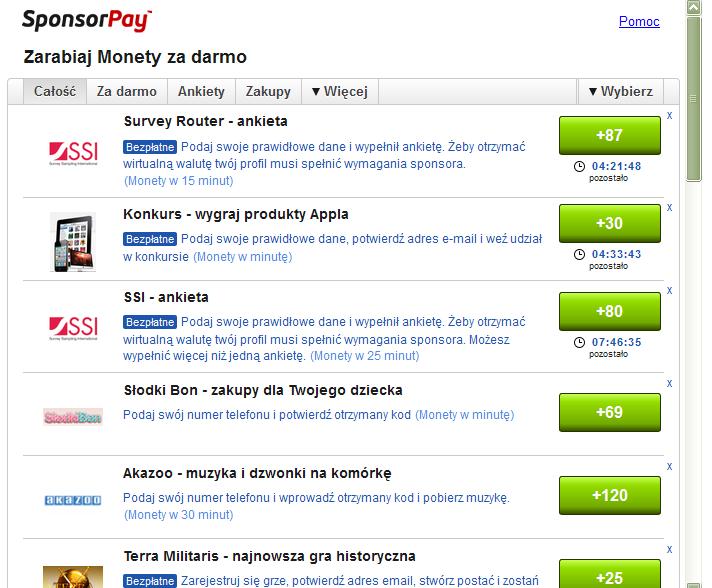Claim the +120 Akazoo reward button
The image size is (712, 588).
coord(609,495)
